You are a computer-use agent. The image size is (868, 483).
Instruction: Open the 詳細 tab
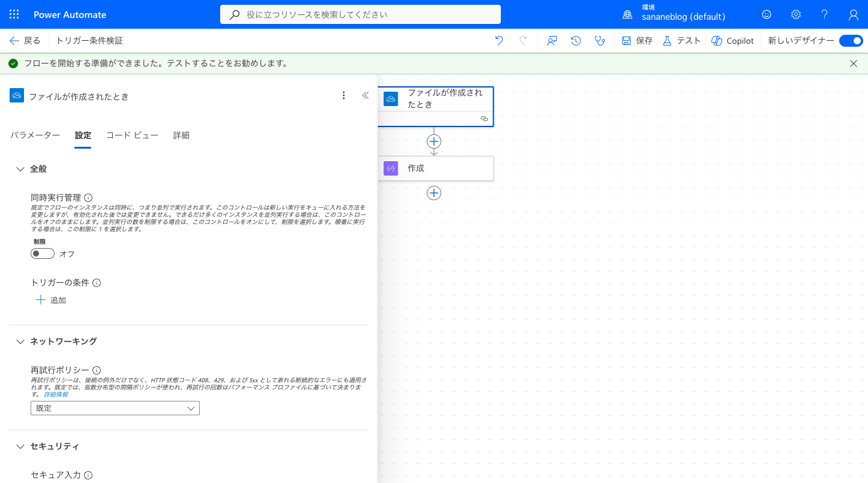tap(181, 135)
